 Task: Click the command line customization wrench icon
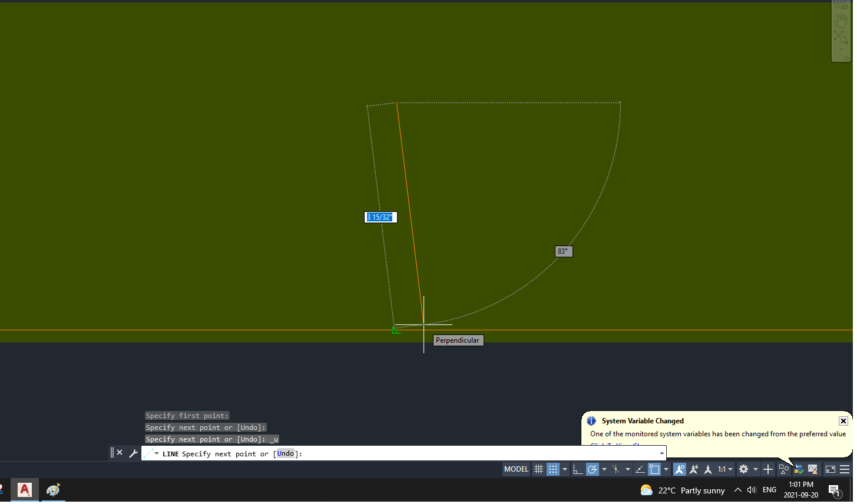point(134,453)
